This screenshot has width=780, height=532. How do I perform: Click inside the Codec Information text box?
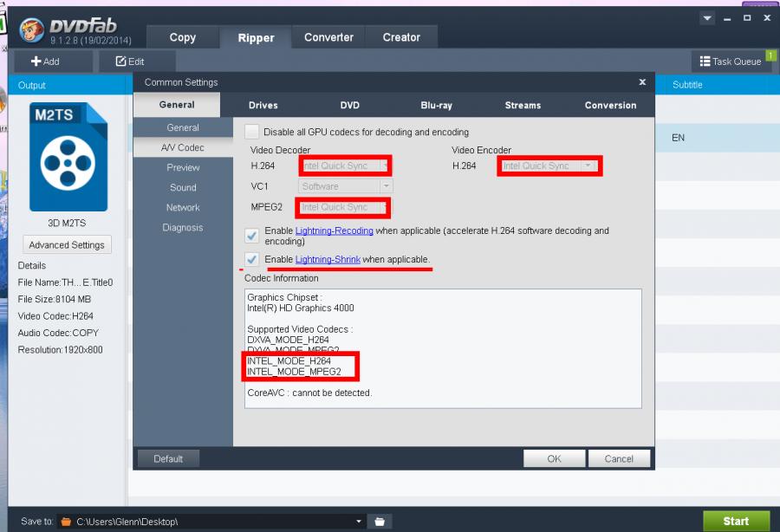point(443,348)
